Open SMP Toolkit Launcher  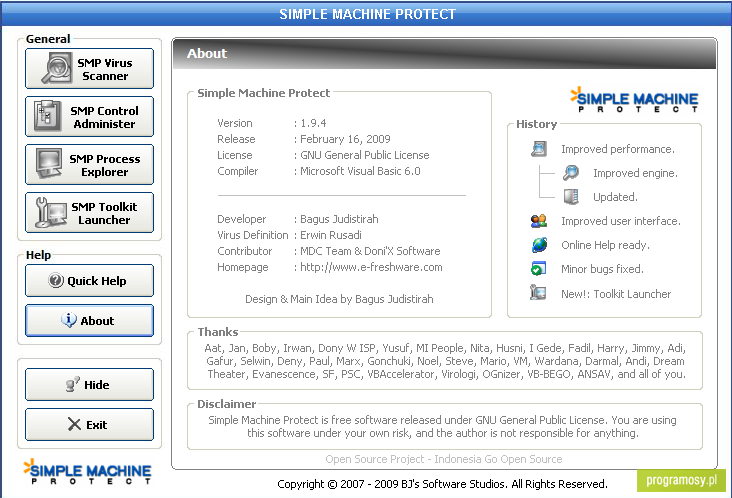pyautogui.click(x=89, y=213)
